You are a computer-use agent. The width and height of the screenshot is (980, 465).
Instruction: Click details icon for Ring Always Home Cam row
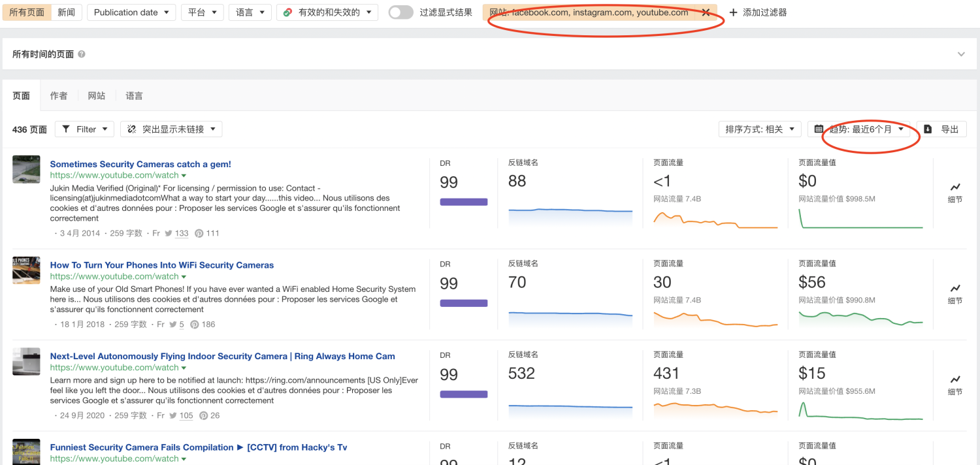point(955,379)
